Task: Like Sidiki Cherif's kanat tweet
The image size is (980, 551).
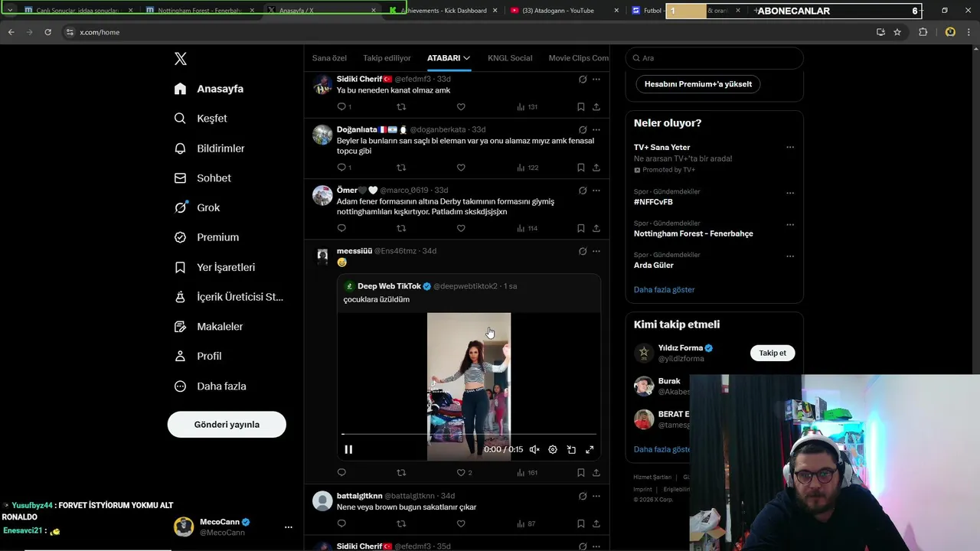Action: tap(461, 106)
